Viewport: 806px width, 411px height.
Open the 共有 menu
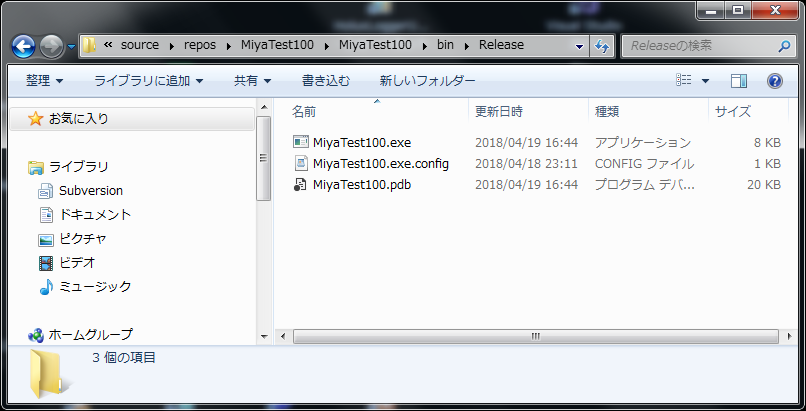tap(252, 81)
